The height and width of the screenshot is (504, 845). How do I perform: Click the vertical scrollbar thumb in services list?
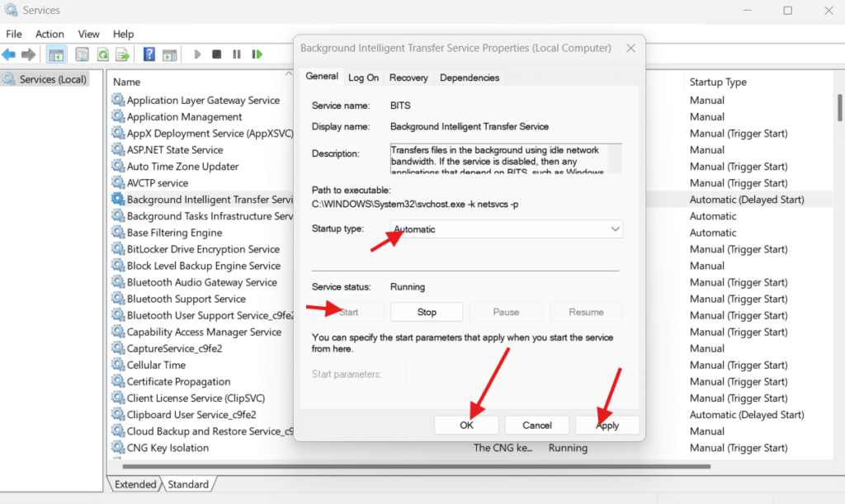[x=839, y=108]
